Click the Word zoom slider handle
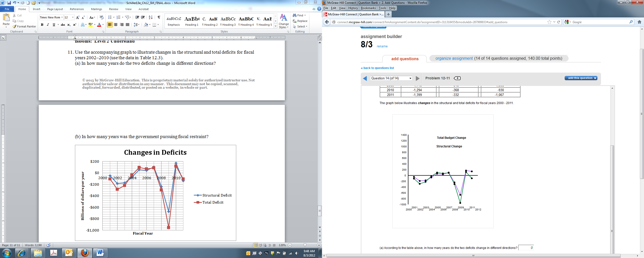644x258 pixels. click(305, 245)
